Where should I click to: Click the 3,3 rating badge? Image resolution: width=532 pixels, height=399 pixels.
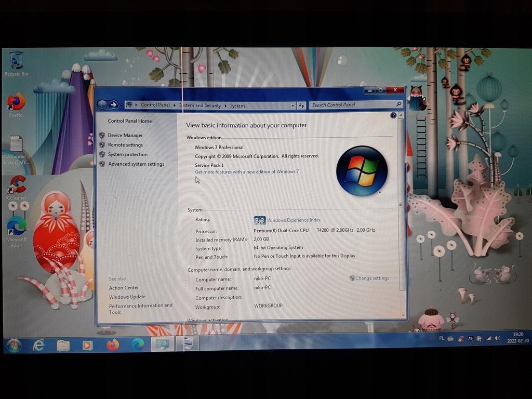(x=260, y=220)
